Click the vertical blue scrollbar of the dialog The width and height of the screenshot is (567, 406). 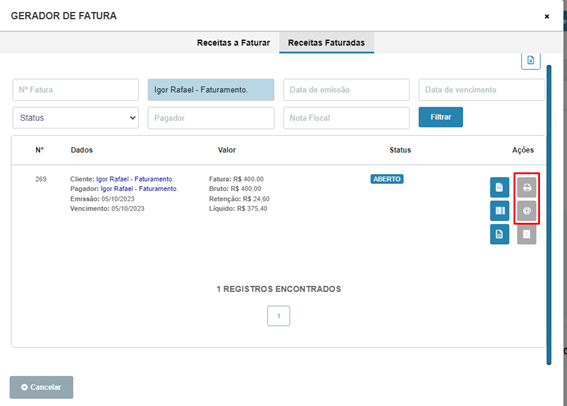click(549, 215)
